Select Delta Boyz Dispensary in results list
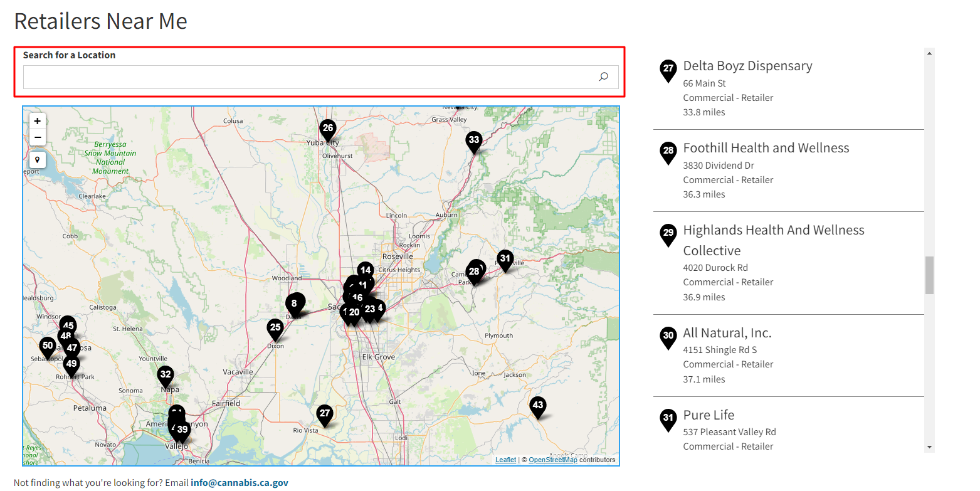The image size is (980, 491). (x=747, y=66)
